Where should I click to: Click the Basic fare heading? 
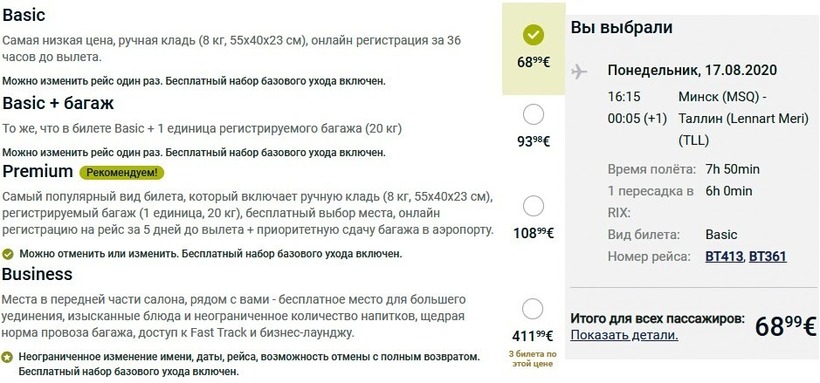tap(24, 15)
